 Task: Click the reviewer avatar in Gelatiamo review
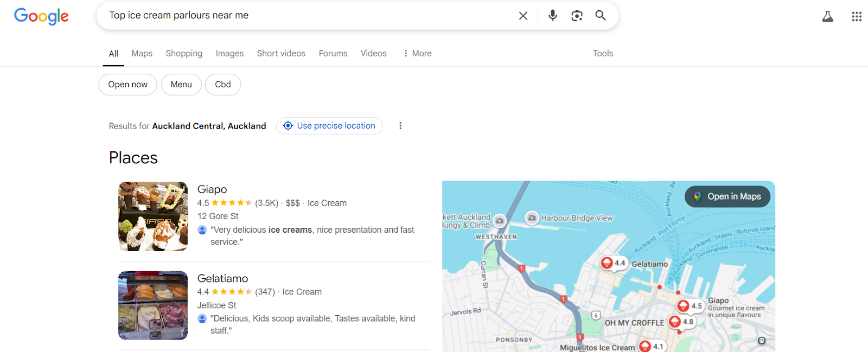pos(202,318)
